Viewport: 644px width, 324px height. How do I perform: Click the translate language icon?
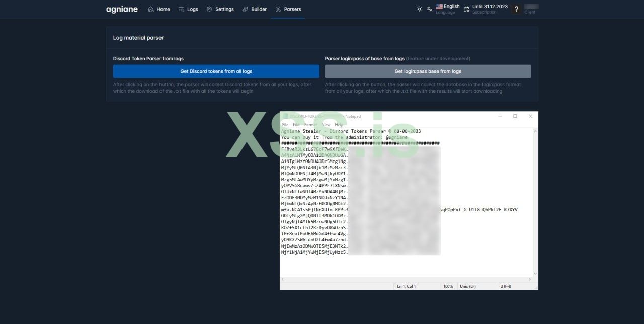click(430, 9)
